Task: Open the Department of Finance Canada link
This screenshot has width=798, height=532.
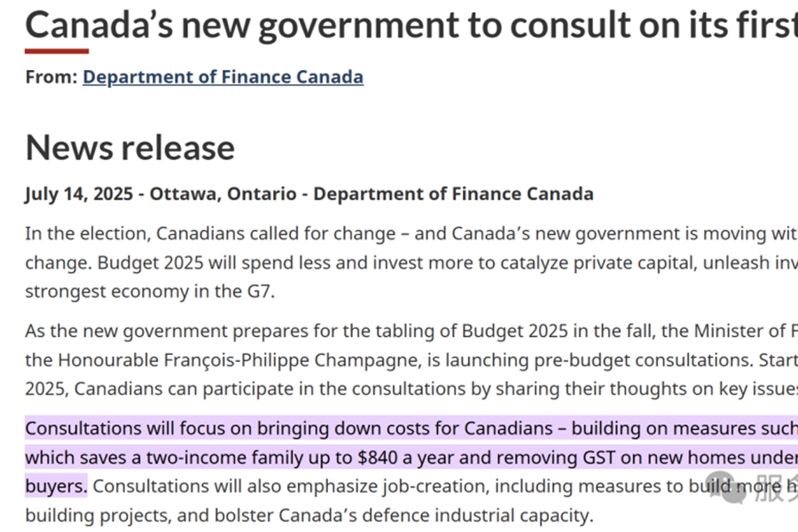Action: coord(223,77)
